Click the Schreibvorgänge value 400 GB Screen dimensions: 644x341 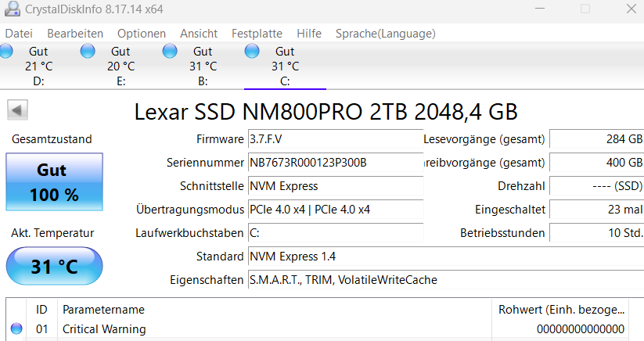click(x=597, y=163)
